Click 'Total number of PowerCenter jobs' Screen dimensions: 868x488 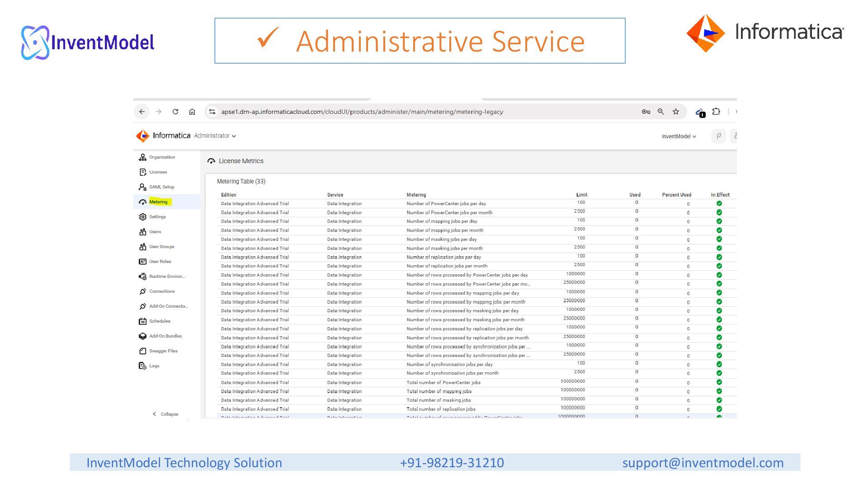(x=443, y=382)
